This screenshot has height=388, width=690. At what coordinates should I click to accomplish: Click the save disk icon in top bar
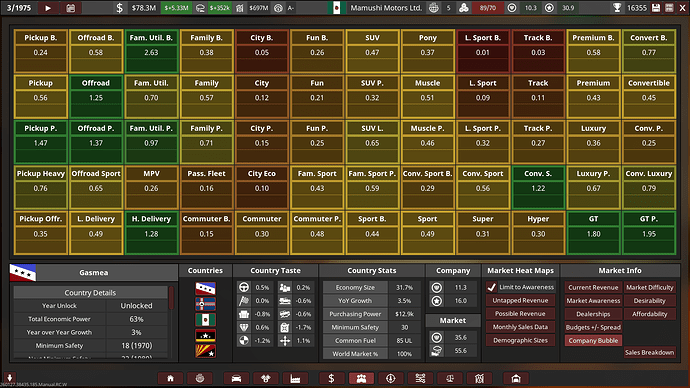656,8
